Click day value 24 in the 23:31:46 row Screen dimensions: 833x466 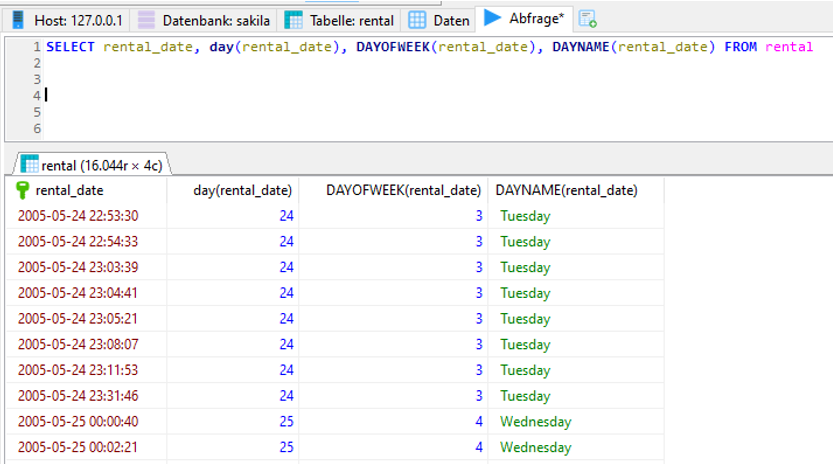[x=286, y=396]
